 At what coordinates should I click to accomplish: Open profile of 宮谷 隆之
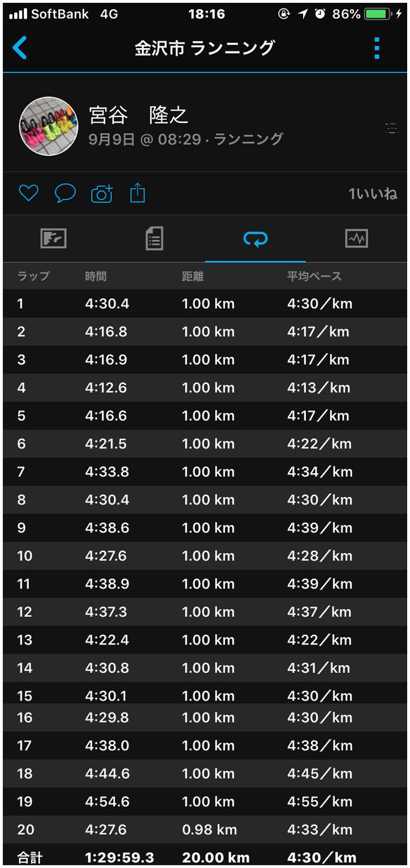tap(139, 115)
